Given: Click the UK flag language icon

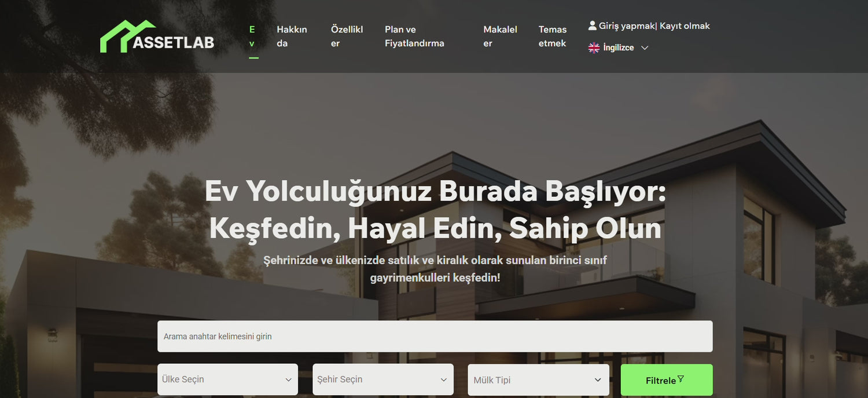Looking at the screenshot, I should [594, 48].
